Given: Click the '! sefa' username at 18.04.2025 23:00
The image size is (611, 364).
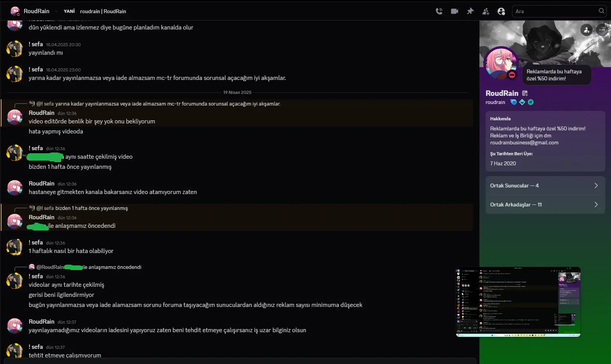Looking at the screenshot, I should (x=36, y=69).
